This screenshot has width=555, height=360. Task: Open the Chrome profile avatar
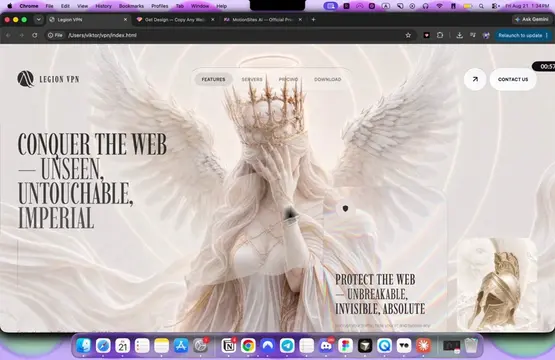pyautogui.click(x=486, y=35)
